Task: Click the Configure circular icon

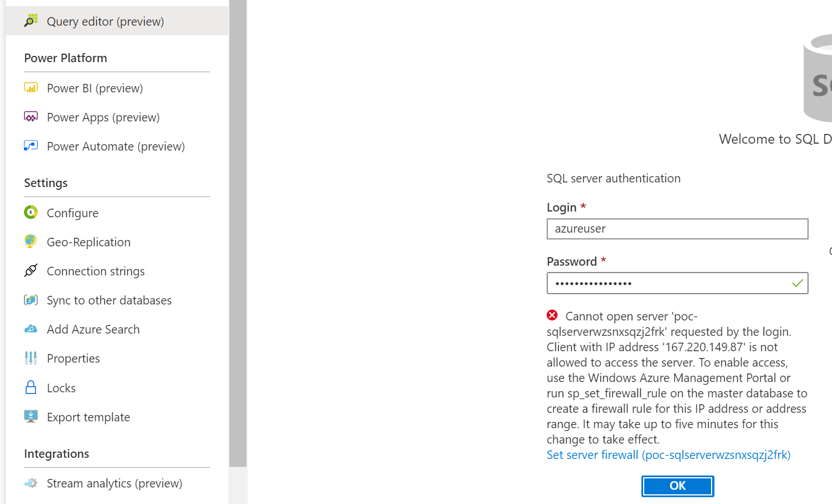Action: pos(31,213)
